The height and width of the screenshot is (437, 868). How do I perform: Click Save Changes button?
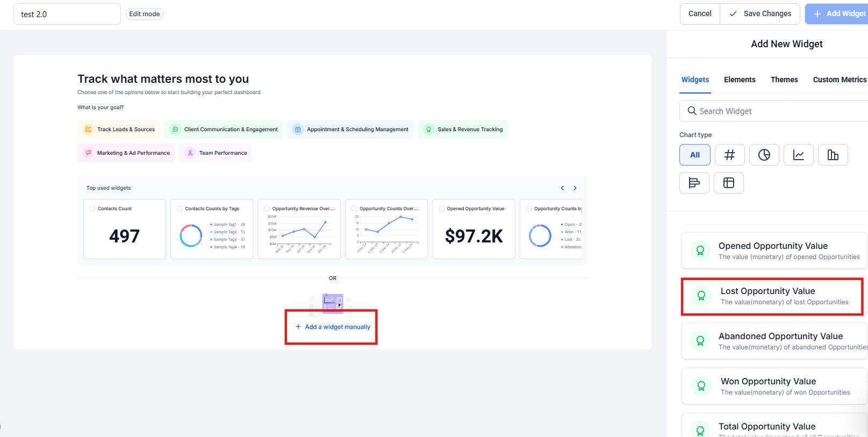point(760,14)
